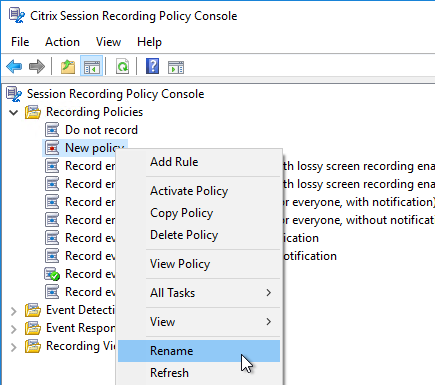Open the Help menu

pyautogui.click(x=149, y=42)
